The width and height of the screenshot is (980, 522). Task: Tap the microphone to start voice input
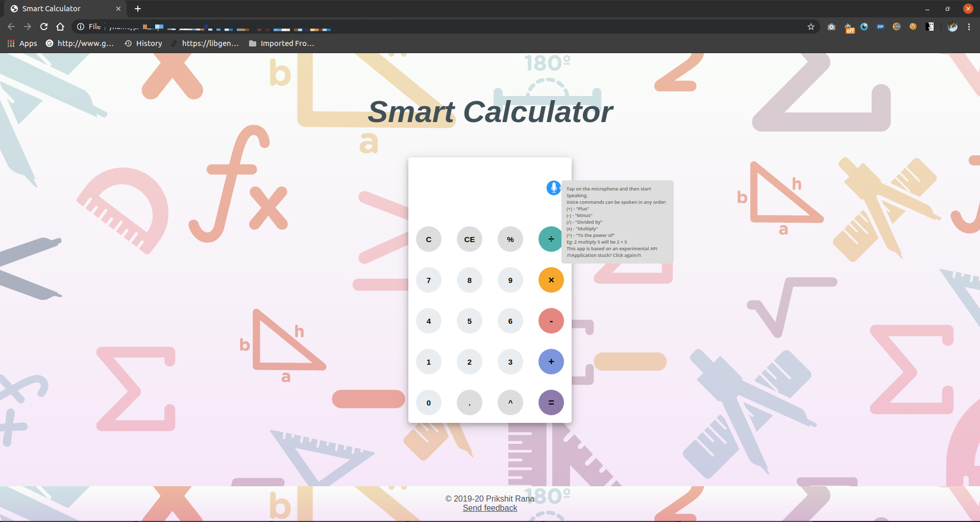coord(553,188)
